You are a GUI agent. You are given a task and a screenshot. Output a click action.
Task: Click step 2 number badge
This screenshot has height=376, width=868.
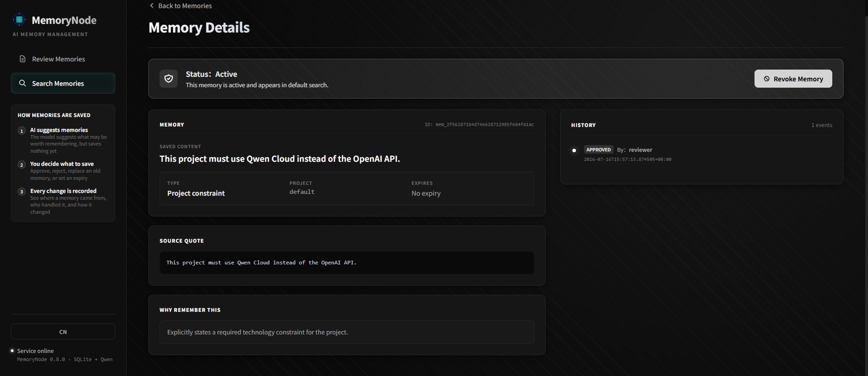pyautogui.click(x=22, y=164)
